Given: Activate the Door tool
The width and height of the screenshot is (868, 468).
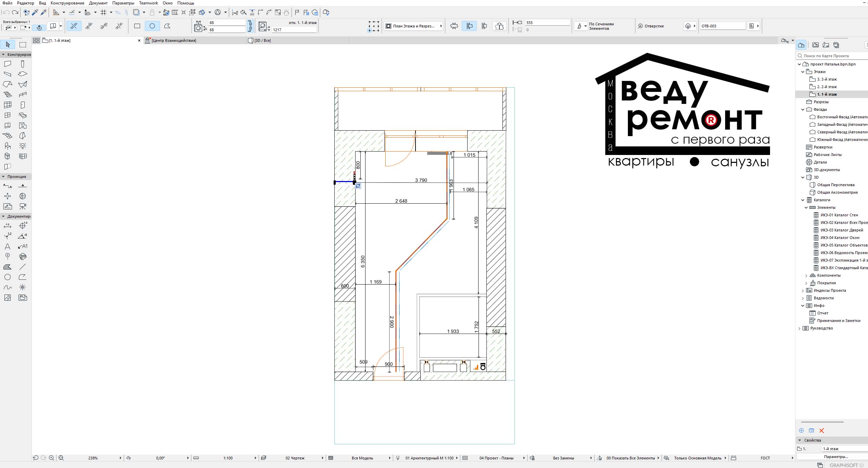Looking at the screenshot, I should point(23,105).
